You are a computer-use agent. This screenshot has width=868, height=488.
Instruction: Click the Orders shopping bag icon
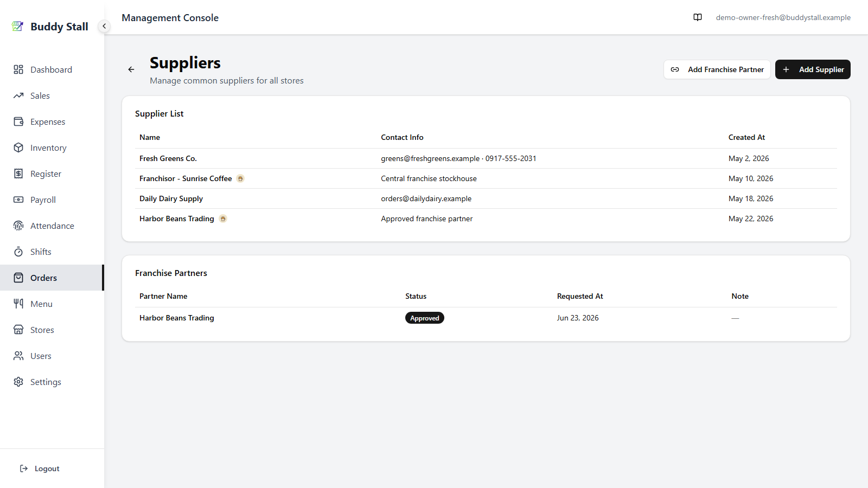point(18,278)
